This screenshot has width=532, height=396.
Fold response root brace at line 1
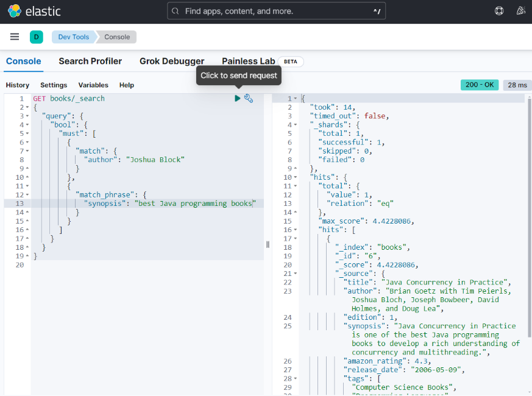(x=295, y=99)
